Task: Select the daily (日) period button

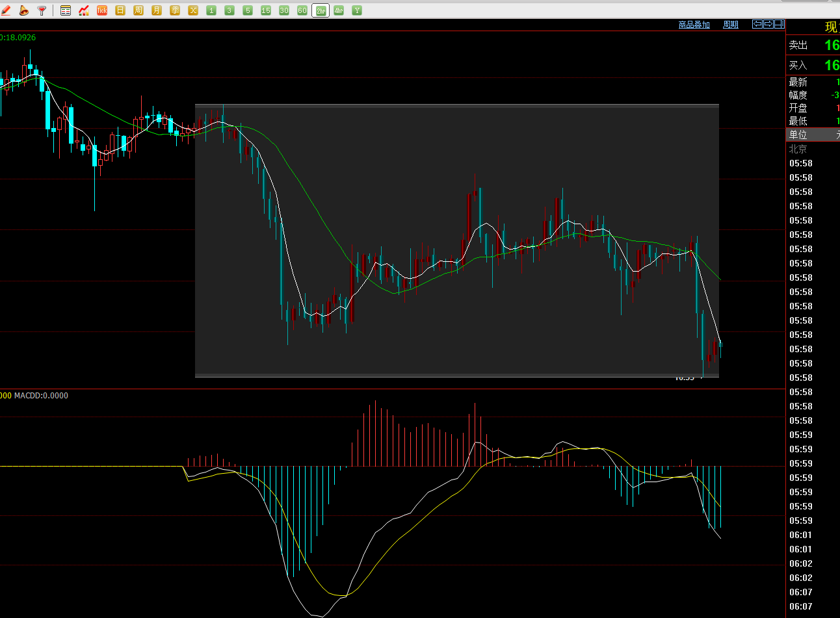Action: pyautogui.click(x=120, y=10)
